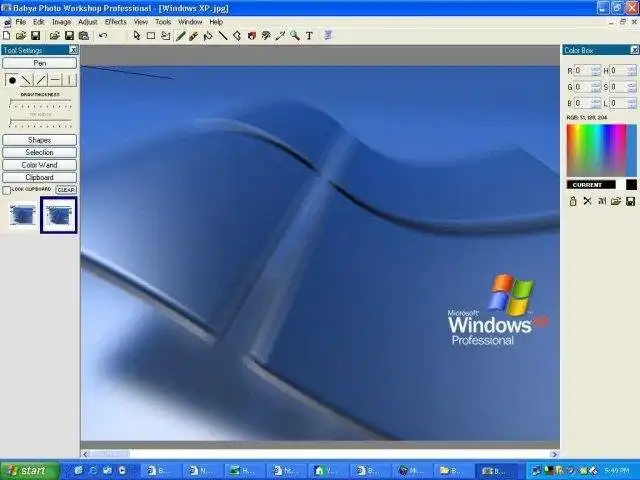The image size is (640, 480).
Task: Click the second Open folder toolbar icon
Action: coord(55,36)
